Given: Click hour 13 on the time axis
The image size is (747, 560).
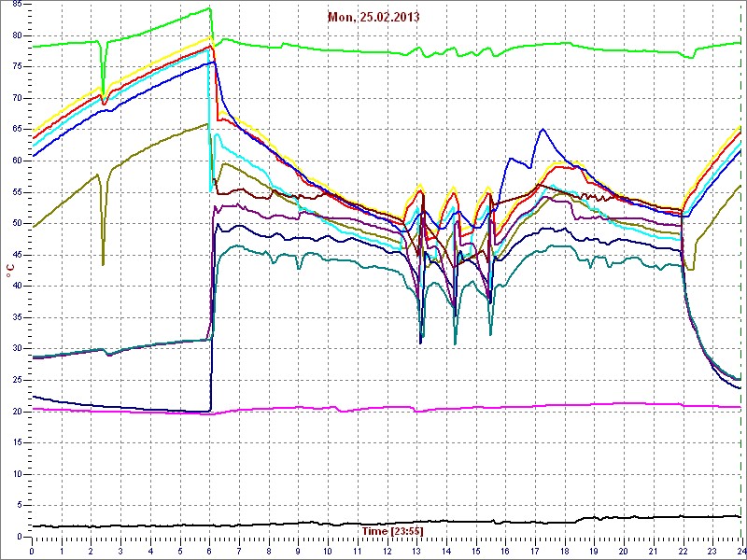Looking at the screenshot, I should pyautogui.click(x=416, y=551).
